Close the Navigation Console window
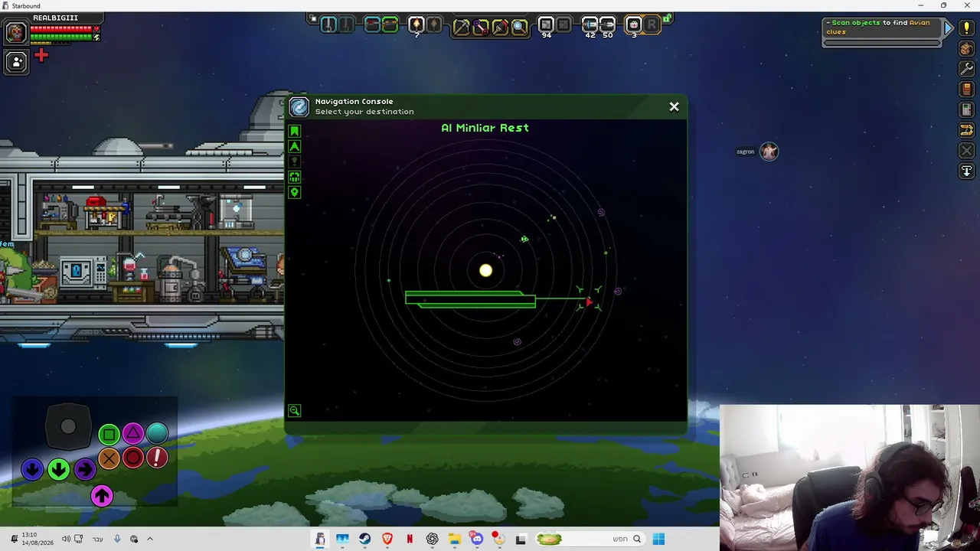This screenshot has width=980, height=551. tap(674, 107)
